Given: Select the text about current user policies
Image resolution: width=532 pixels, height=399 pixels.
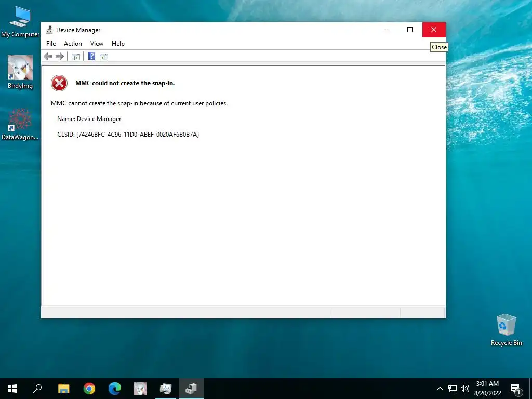Looking at the screenshot, I should pos(139,103).
